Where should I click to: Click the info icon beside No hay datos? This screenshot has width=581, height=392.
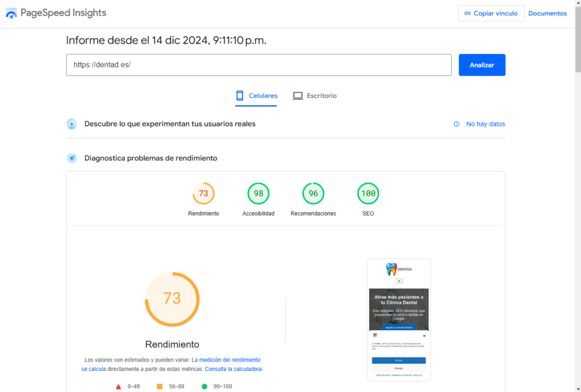pyautogui.click(x=456, y=124)
